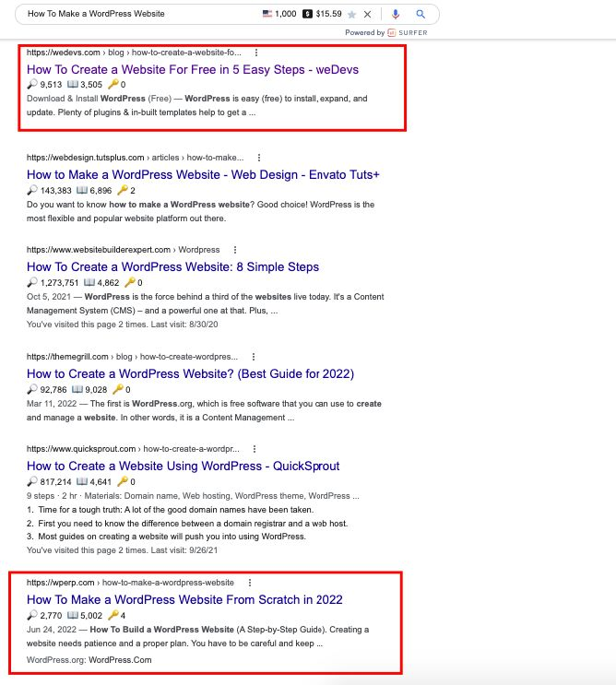Click the dollar CPC icon showing $15.59
The width and height of the screenshot is (616, 685).
(x=308, y=14)
